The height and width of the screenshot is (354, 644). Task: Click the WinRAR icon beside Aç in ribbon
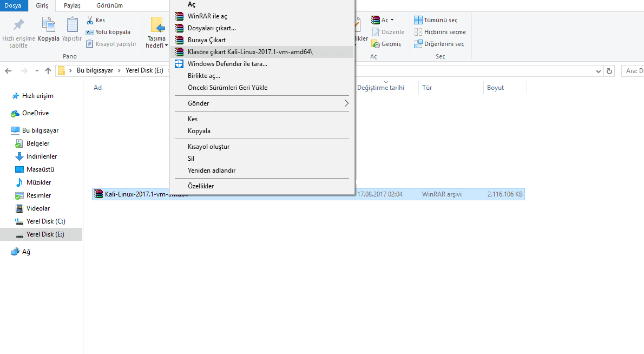[376, 20]
